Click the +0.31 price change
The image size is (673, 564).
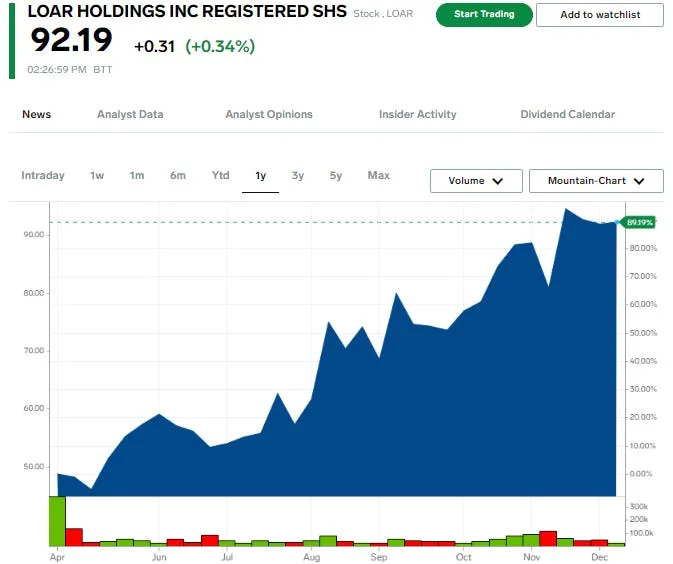click(155, 46)
